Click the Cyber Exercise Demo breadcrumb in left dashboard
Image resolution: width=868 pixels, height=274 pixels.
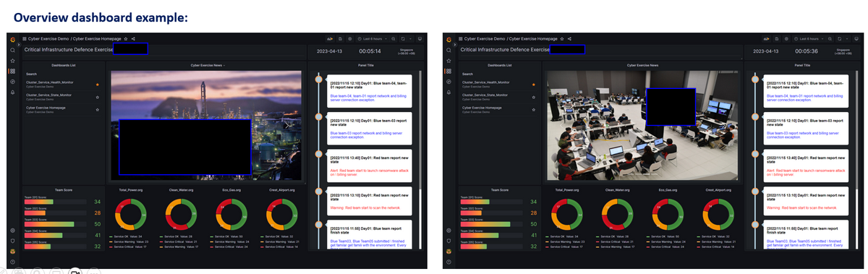pyautogui.click(x=49, y=38)
